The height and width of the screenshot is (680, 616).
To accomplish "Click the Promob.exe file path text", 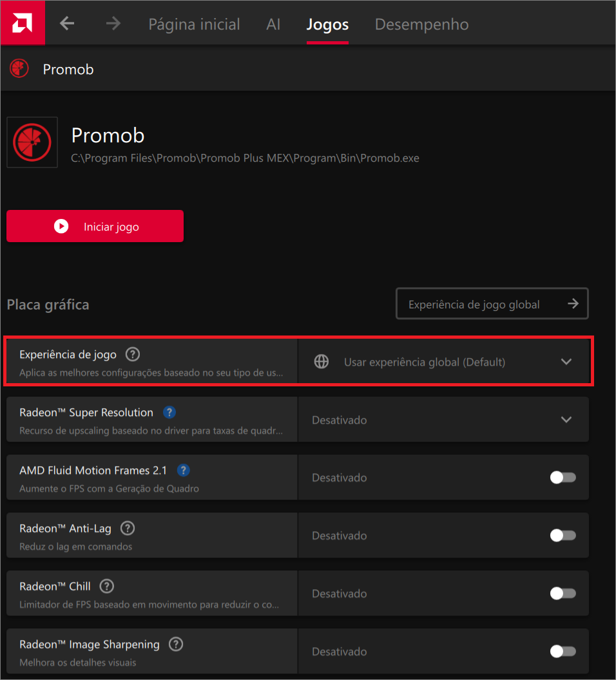I will tap(245, 158).
